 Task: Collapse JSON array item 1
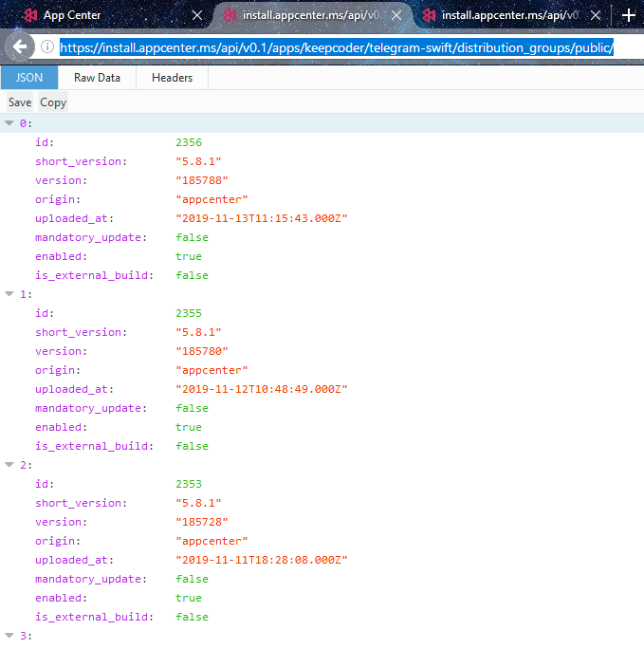[9, 294]
